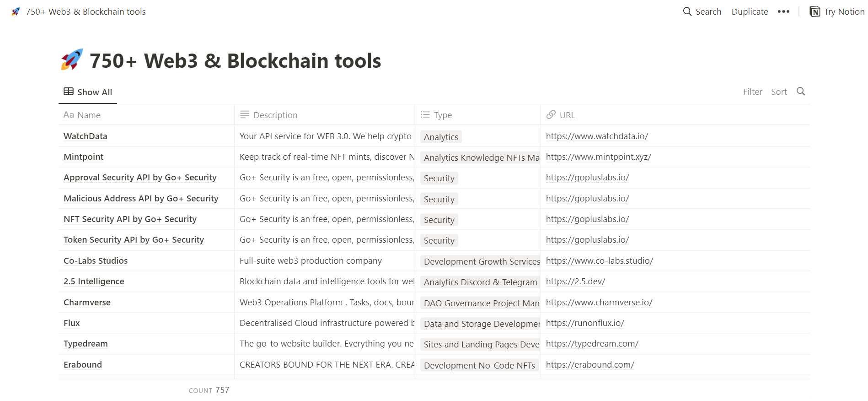The height and width of the screenshot is (401, 868).
Task: Open NFT Security API by Go+ Security
Action: [x=130, y=219]
